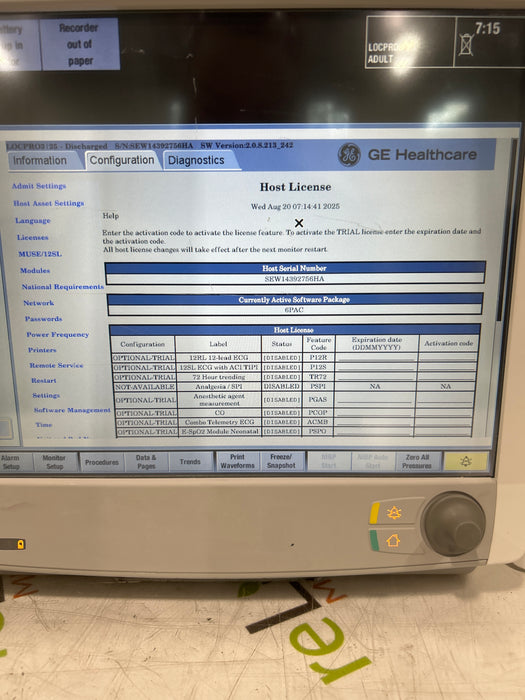Image resolution: width=525 pixels, height=700 pixels.
Task: Go to Language settings
Action: click(33, 221)
